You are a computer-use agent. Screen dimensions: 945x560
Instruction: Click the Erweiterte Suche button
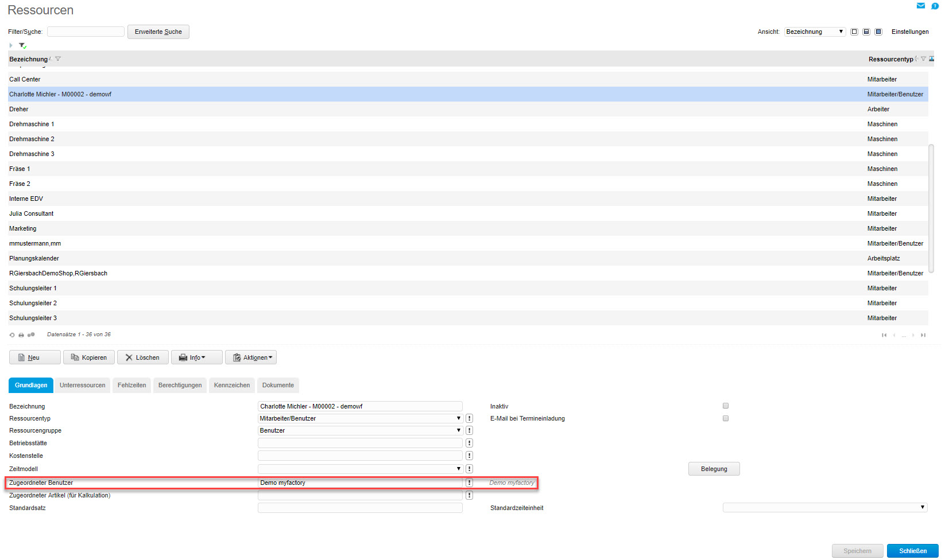pyautogui.click(x=158, y=32)
